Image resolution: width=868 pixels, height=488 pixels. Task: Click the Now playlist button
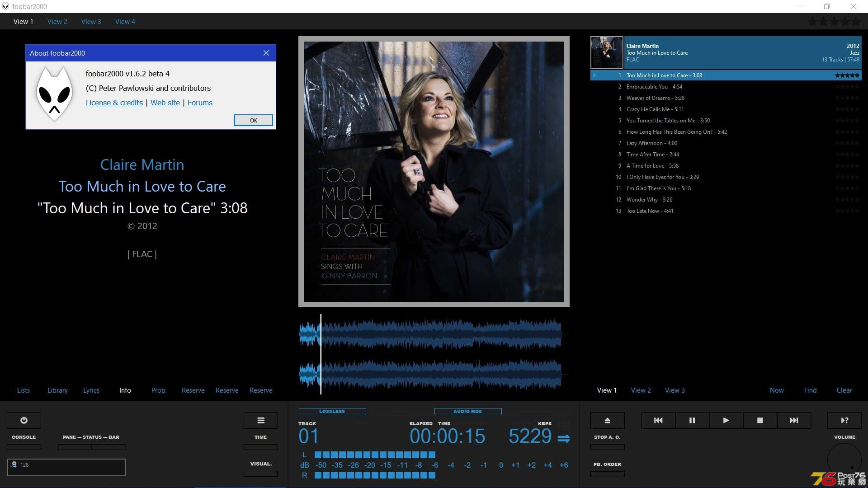pyautogui.click(x=777, y=390)
